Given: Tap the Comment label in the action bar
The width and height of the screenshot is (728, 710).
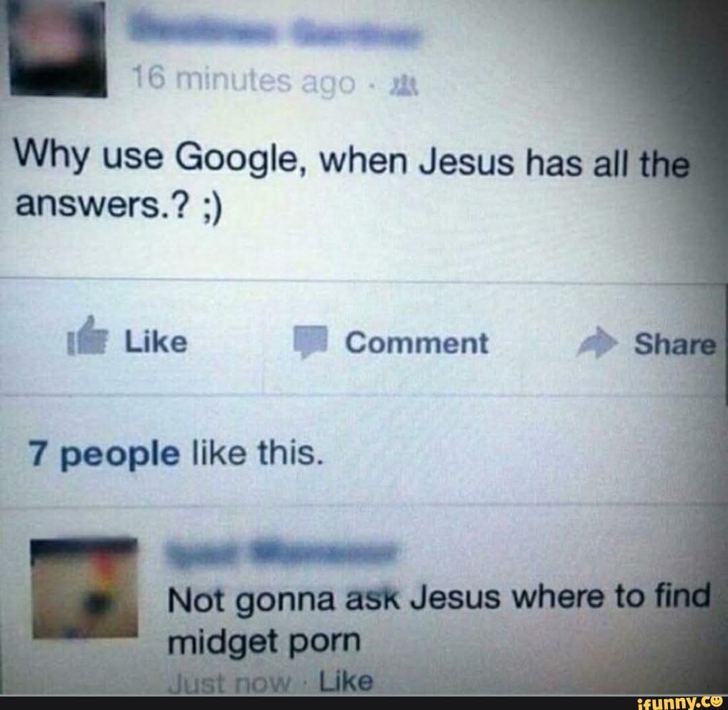Looking at the screenshot, I should tap(417, 343).
